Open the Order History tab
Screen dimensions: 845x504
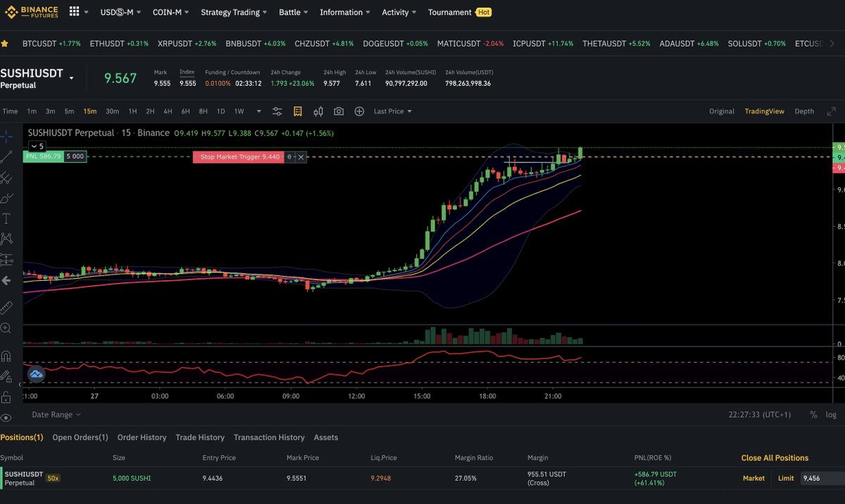point(142,437)
